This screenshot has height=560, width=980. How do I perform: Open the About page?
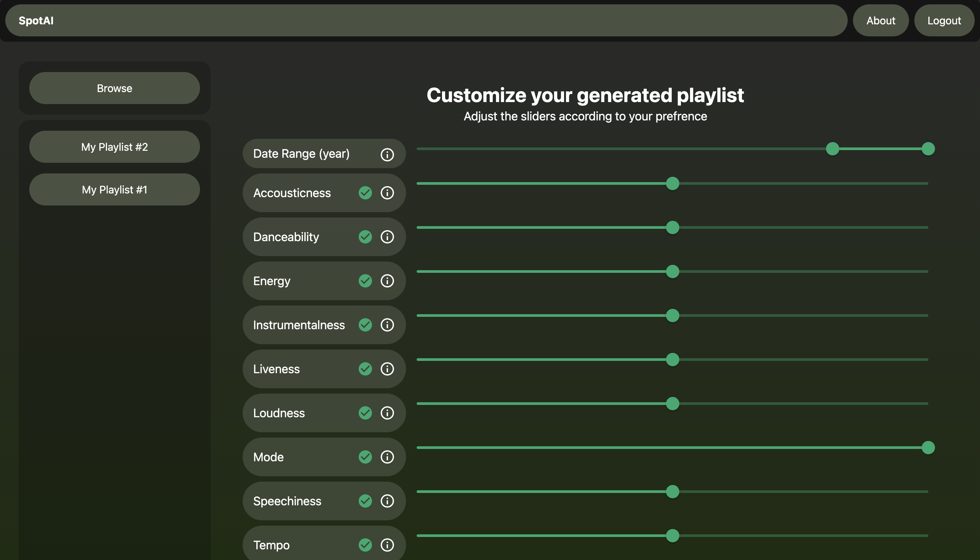click(880, 20)
